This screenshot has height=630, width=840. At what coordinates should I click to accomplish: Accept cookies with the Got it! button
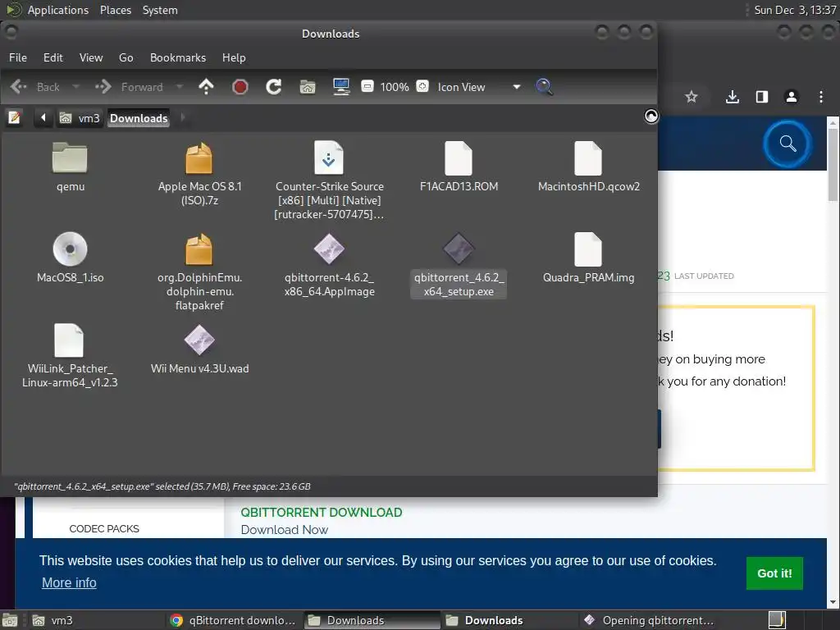(x=774, y=573)
